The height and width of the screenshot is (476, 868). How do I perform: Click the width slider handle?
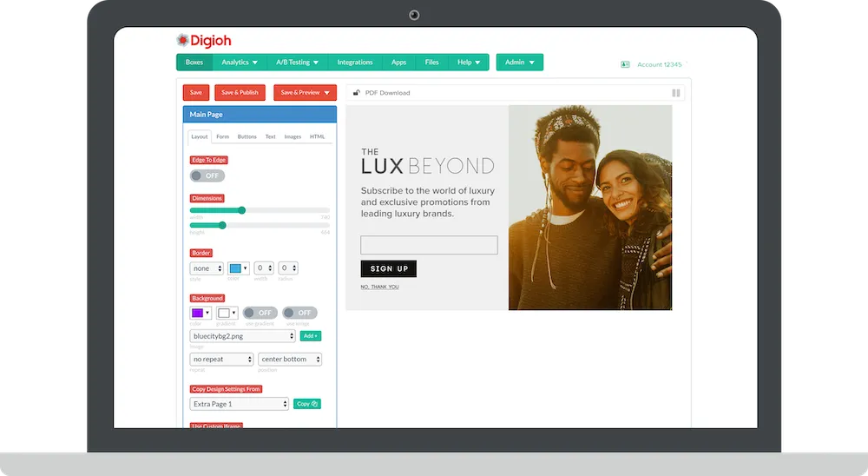(242, 210)
